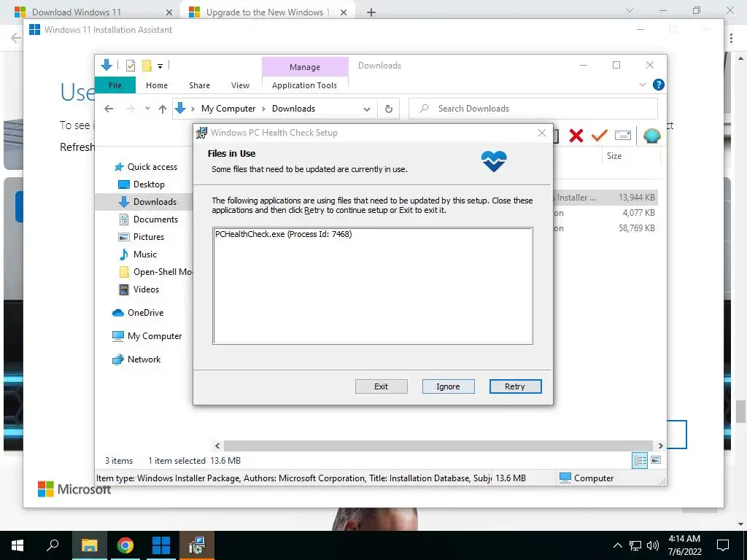Click the Explorer help question mark icon
Image resolution: width=747 pixels, height=560 pixels.
[659, 85]
